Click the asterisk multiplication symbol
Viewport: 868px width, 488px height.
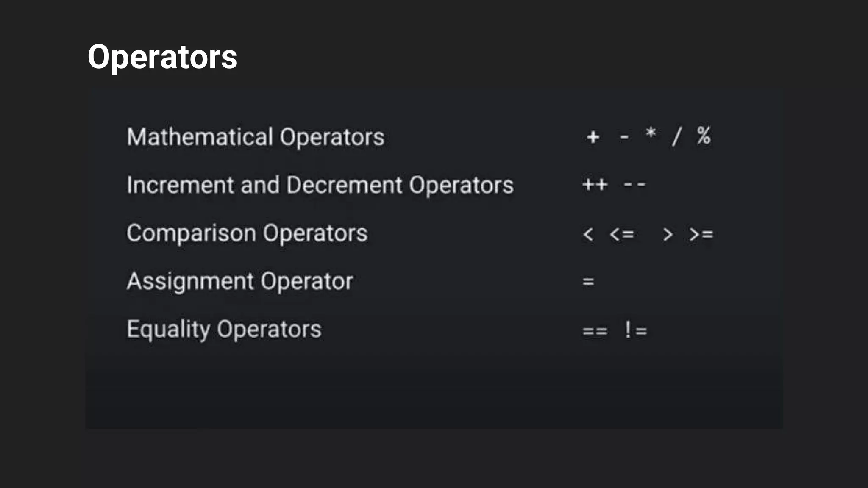(x=651, y=133)
